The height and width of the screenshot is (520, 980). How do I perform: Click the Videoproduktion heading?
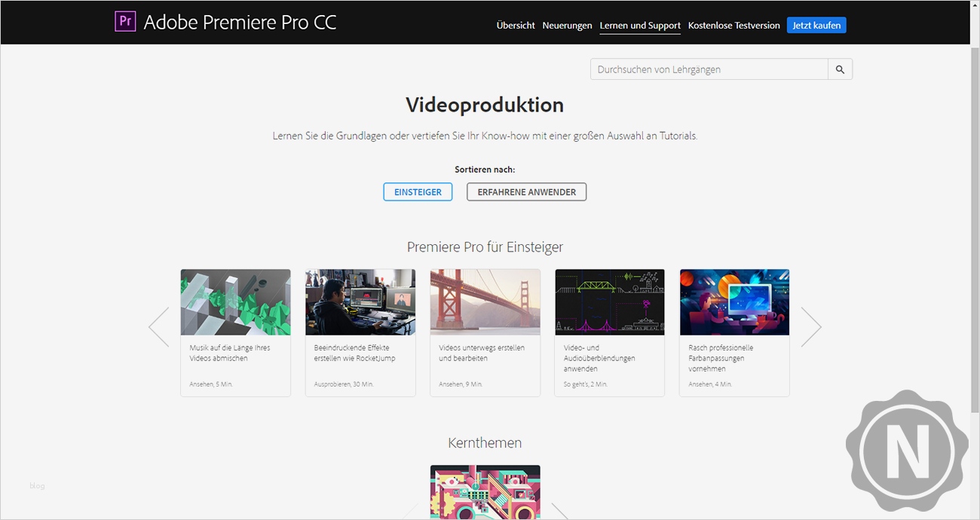[485, 105]
